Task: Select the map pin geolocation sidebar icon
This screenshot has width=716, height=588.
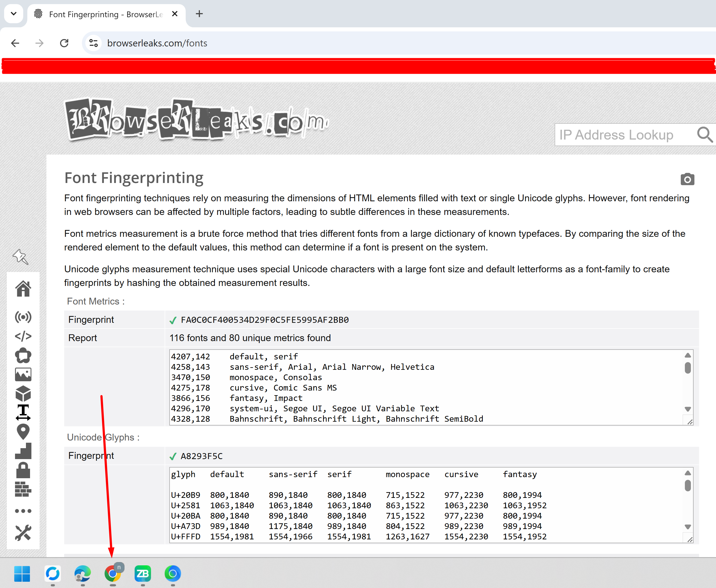Action: [23, 432]
